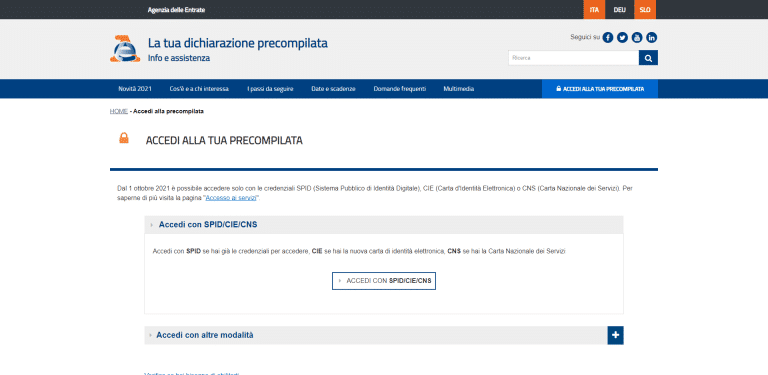Image resolution: width=768 pixels, height=375 pixels.
Task: Open Cos'è e a chi interessa menu
Action: (199, 89)
